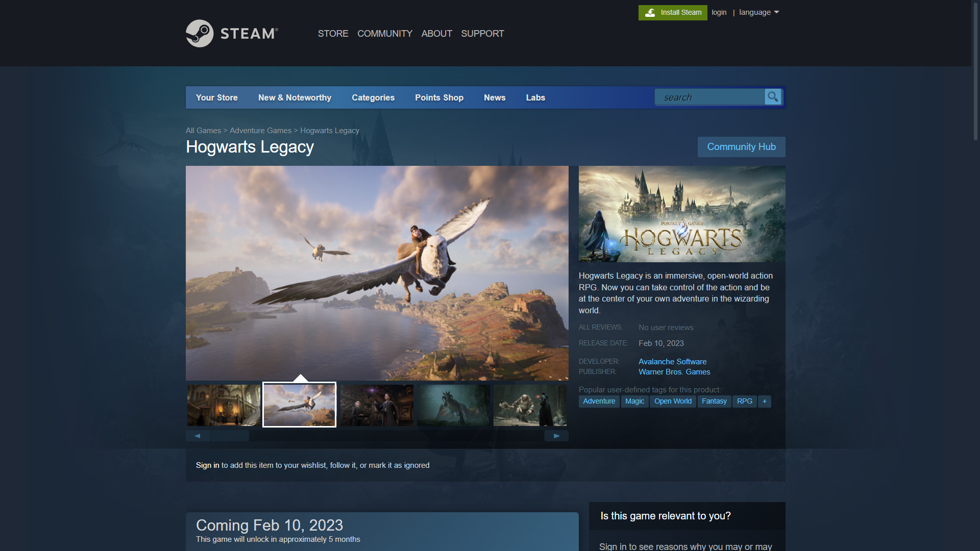Viewport: 980px width, 551px height.
Task: Open the Categories tab
Action: coord(373,97)
